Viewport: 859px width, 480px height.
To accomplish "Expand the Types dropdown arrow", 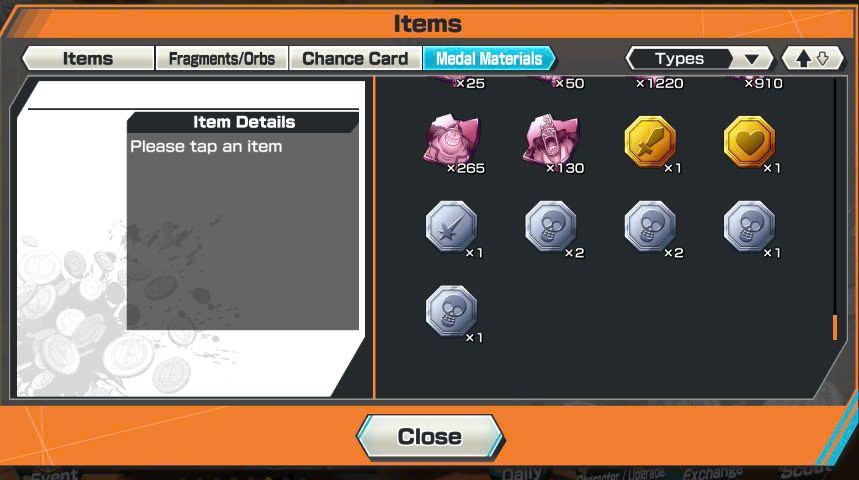I will 752,59.
